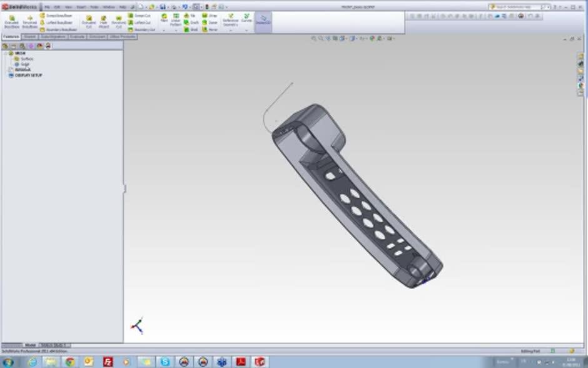The width and height of the screenshot is (588, 368).
Task: Toggle Instant3D mode
Action: click(263, 21)
